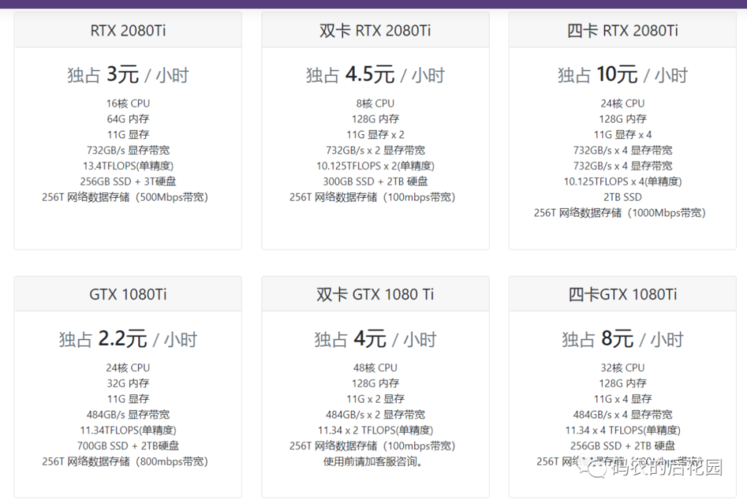Click the 独占 2.2元 / 小时 price

coord(128,339)
